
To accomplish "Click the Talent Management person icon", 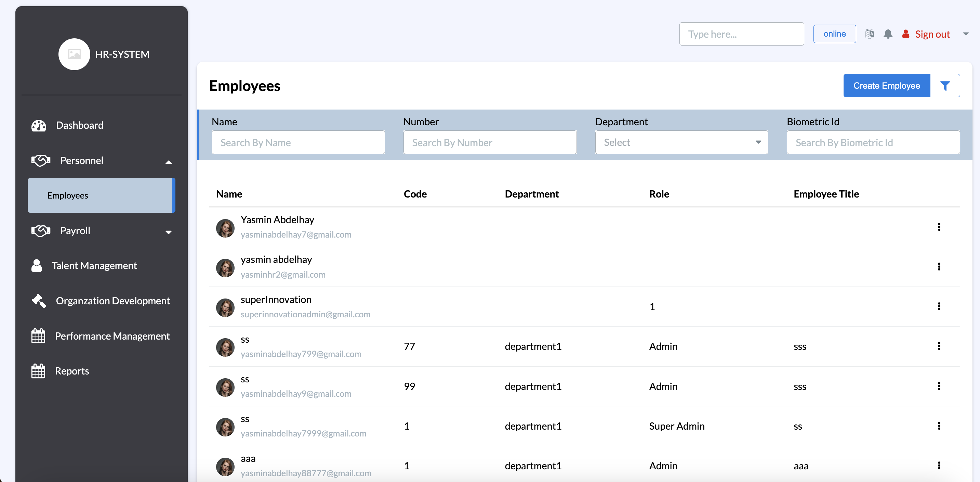I will (x=37, y=265).
